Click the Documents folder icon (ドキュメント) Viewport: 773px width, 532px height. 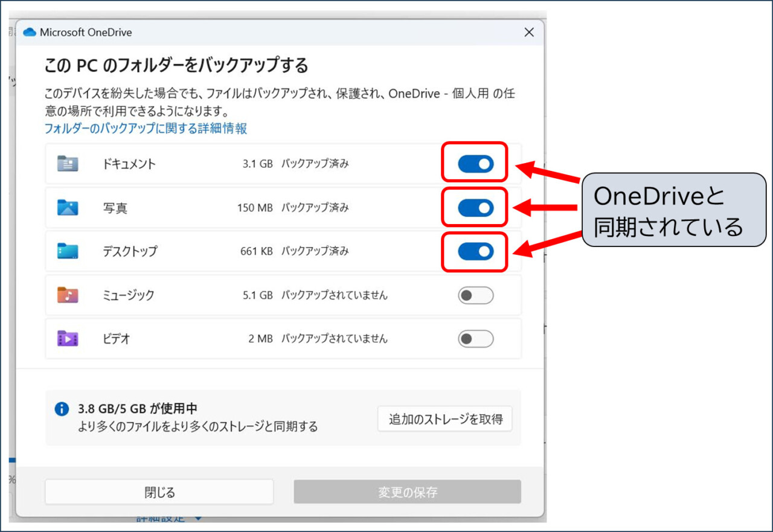[68, 164]
